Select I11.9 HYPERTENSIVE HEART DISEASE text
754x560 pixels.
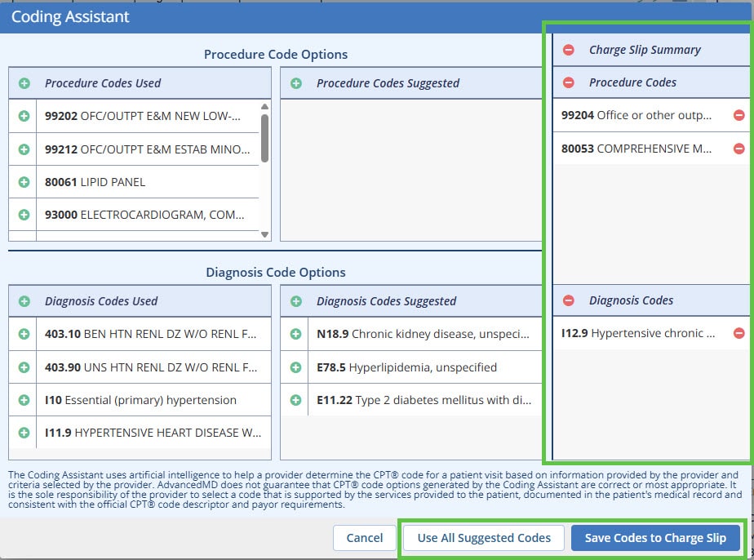pyautogui.click(x=153, y=433)
